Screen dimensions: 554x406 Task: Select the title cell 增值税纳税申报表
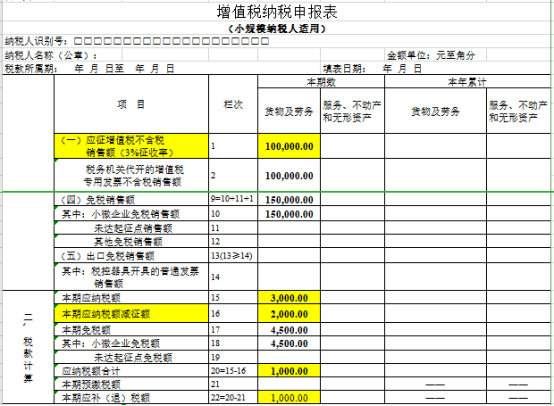pyautogui.click(x=277, y=12)
